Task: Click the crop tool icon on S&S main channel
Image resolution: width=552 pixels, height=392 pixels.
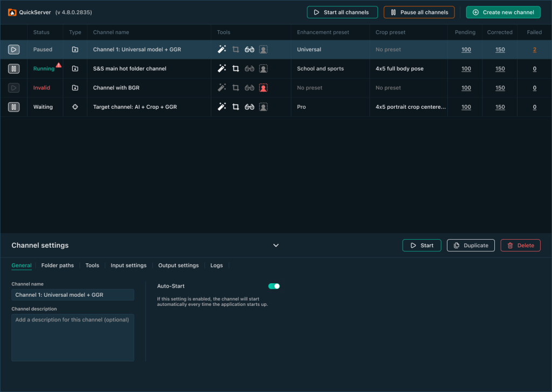Action: tap(236, 68)
